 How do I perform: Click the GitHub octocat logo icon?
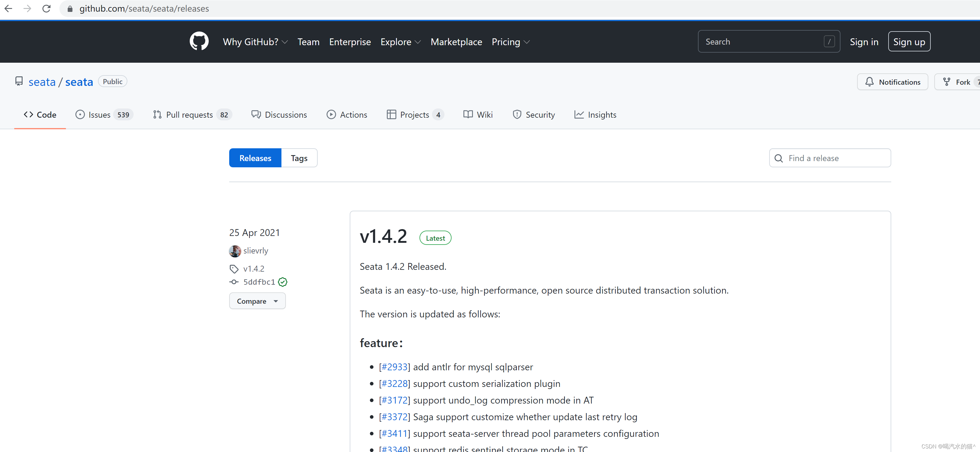pyautogui.click(x=200, y=41)
